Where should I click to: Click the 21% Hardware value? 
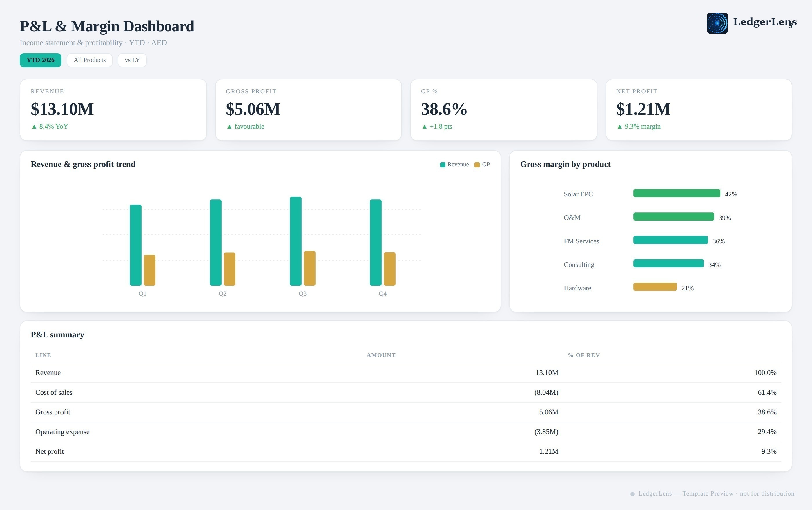pyautogui.click(x=687, y=288)
